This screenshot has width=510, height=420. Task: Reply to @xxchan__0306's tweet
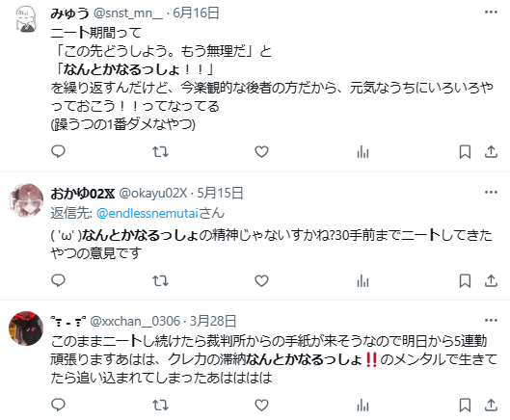click(58, 405)
